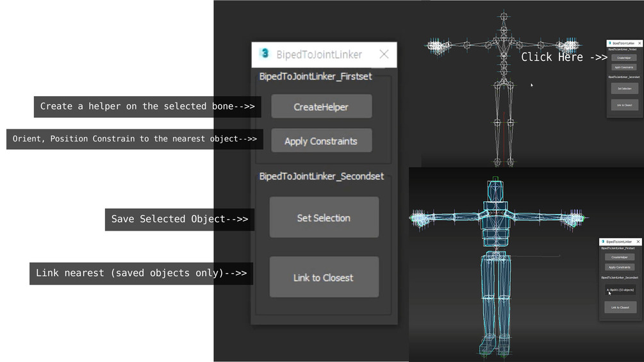644x362 pixels.
Task: Click Set Selection in the large enlarged dialog
Action: (324, 217)
